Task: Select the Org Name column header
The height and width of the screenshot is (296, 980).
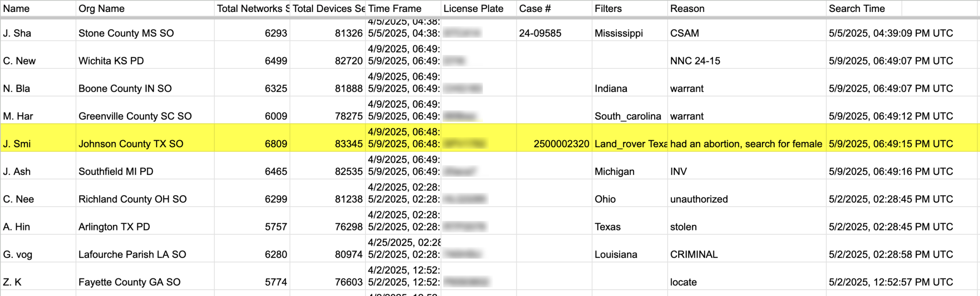Action: [x=145, y=9]
